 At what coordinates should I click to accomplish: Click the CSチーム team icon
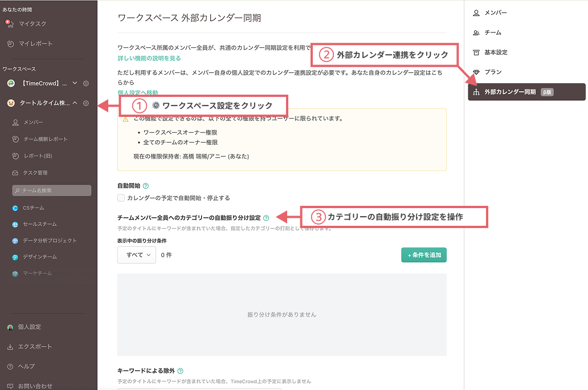coord(15,208)
